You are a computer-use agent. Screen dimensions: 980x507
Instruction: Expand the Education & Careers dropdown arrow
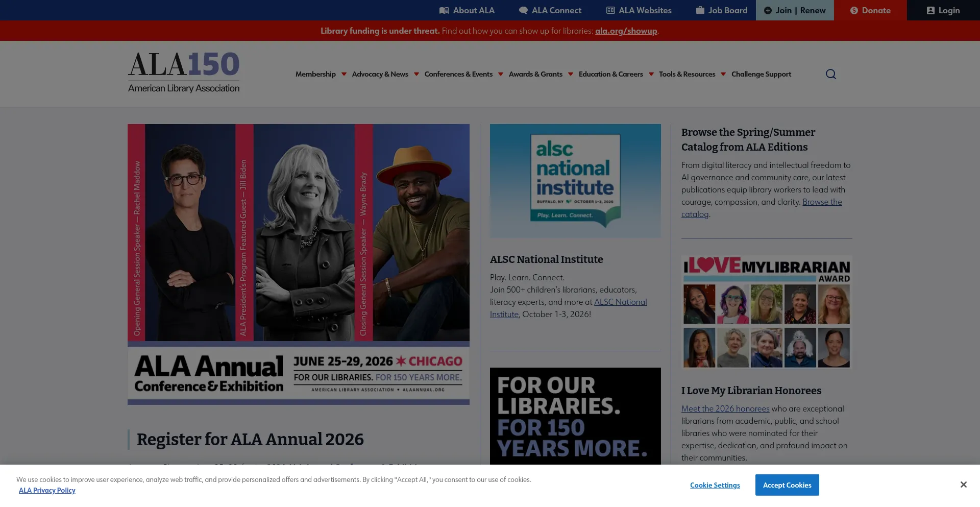pyautogui.click(x=651, y=74)
